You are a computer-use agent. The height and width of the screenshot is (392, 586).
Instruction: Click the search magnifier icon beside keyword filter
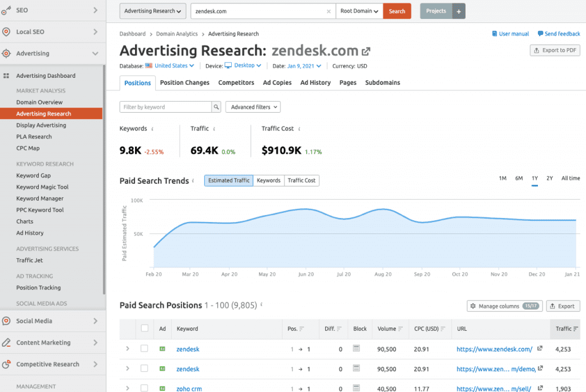(x=216, y=107)
